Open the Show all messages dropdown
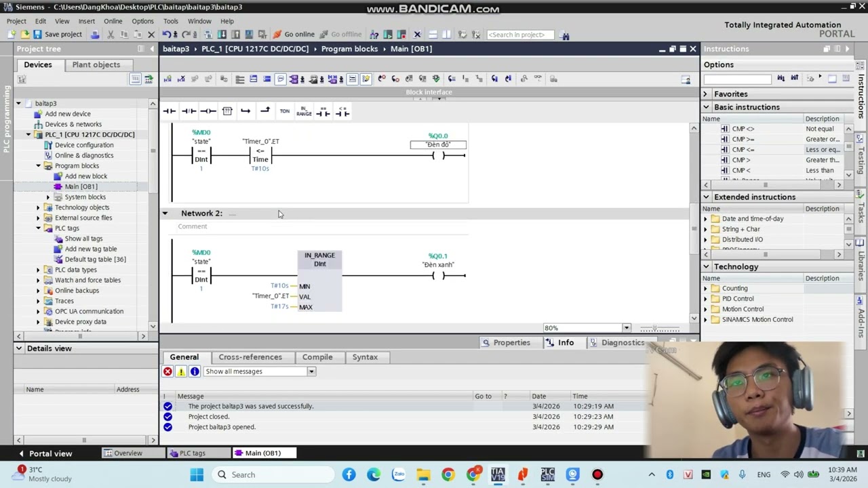Viewport: 868px width, 488px height. point(311,371)
